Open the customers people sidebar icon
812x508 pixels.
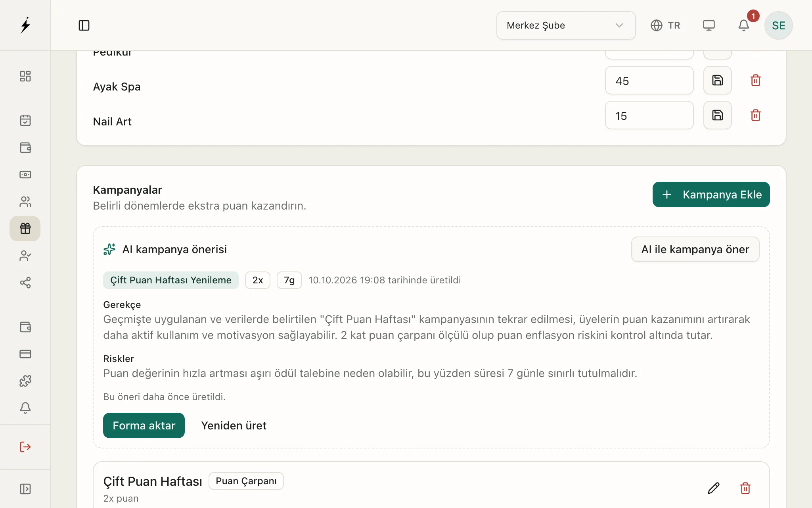coord(25,202)
